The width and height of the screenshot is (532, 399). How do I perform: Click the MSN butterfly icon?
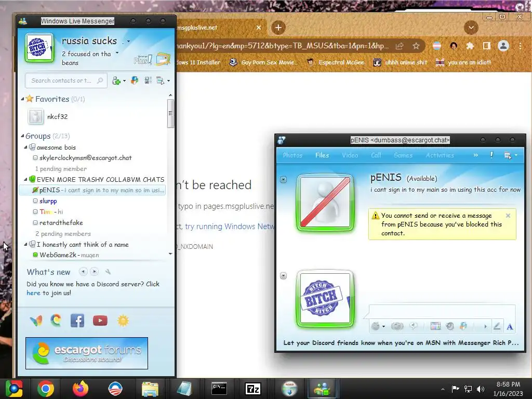pyautogui.click(x=36, y=321)
